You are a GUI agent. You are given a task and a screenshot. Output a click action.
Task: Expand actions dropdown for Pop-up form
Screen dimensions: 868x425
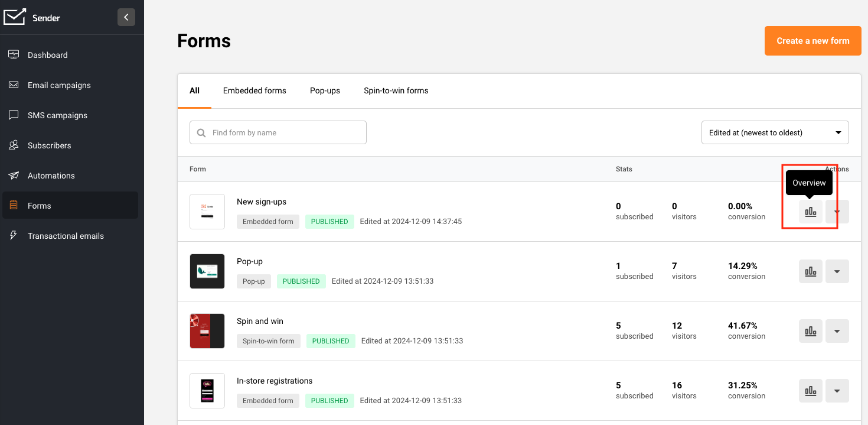[x=837, y=271]
